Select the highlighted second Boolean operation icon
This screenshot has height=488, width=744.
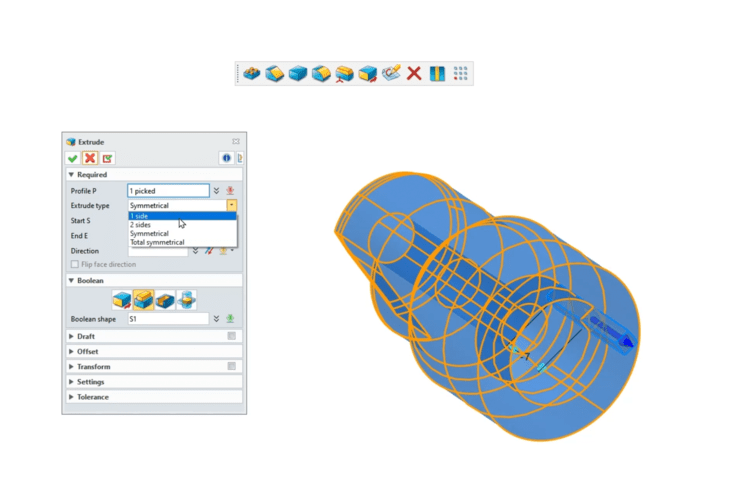143,299
